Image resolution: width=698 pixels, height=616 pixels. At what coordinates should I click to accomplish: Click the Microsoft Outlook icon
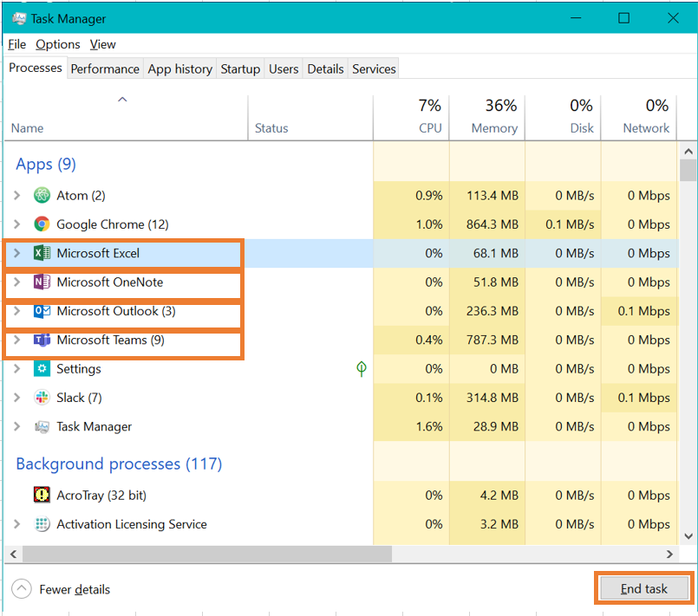click(42, 311)
